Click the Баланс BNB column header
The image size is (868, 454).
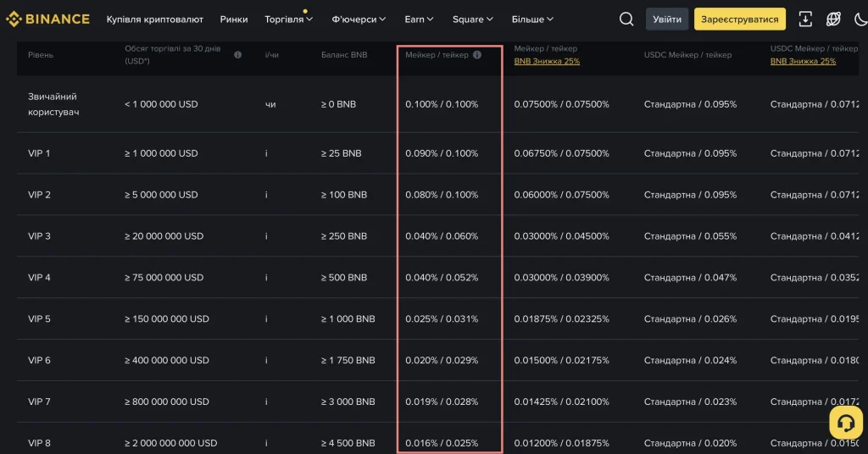click(x=344, y=55)
